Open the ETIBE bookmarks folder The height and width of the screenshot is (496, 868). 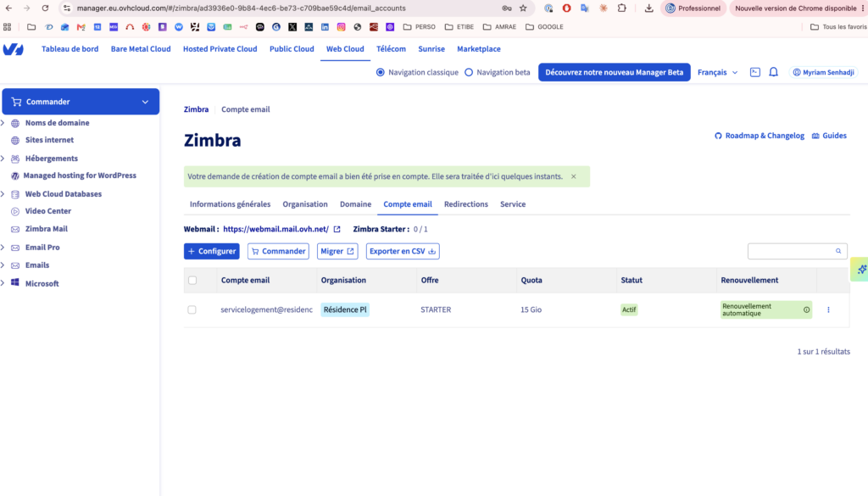click(459, 26)
